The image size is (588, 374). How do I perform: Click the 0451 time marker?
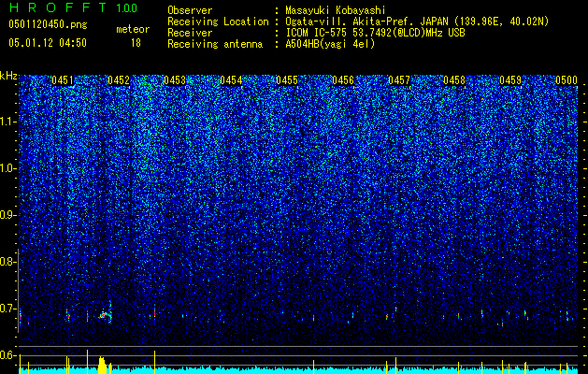click(x=63, y=80)
